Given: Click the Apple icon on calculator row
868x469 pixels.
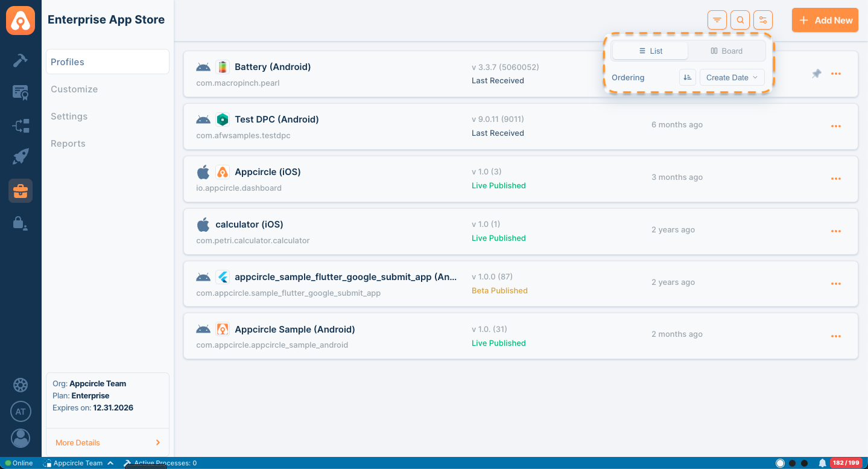Looking at the screenshot, I should point(203,225).
